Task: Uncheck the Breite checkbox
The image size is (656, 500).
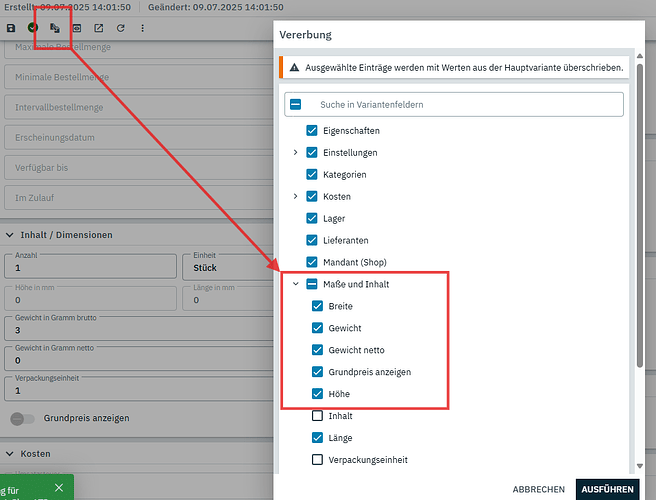Action: point(317,306)
